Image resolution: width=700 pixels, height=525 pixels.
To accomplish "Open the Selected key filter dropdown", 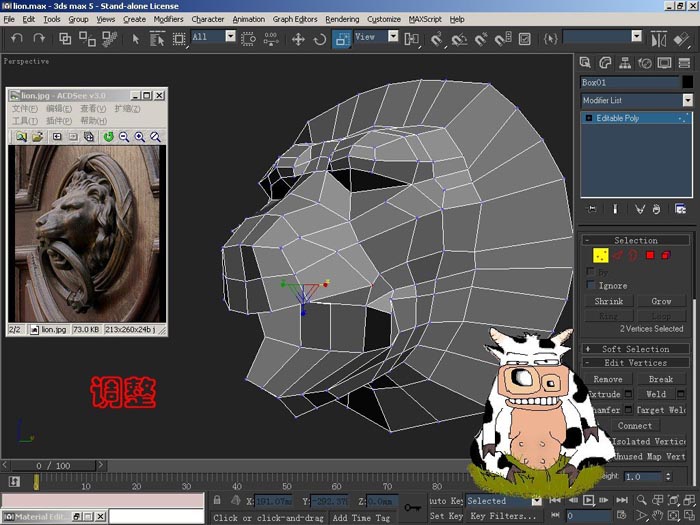I will [537, 501].
